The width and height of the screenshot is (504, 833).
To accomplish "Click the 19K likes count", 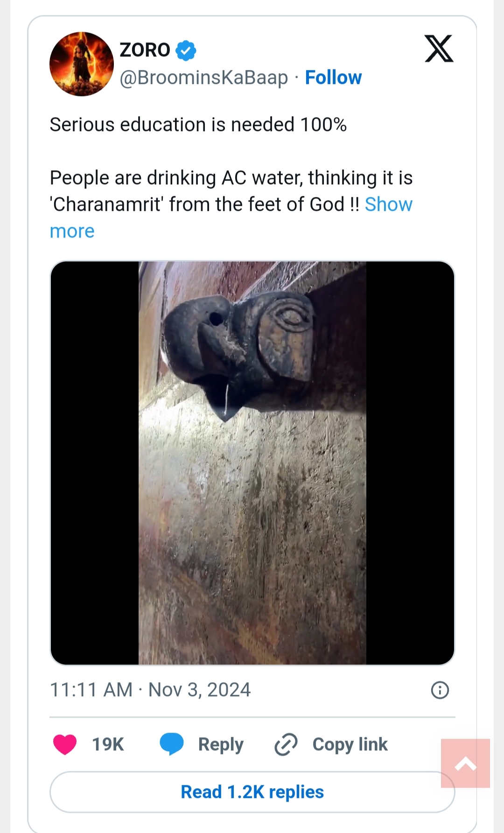I will click(x=108, y=744).
